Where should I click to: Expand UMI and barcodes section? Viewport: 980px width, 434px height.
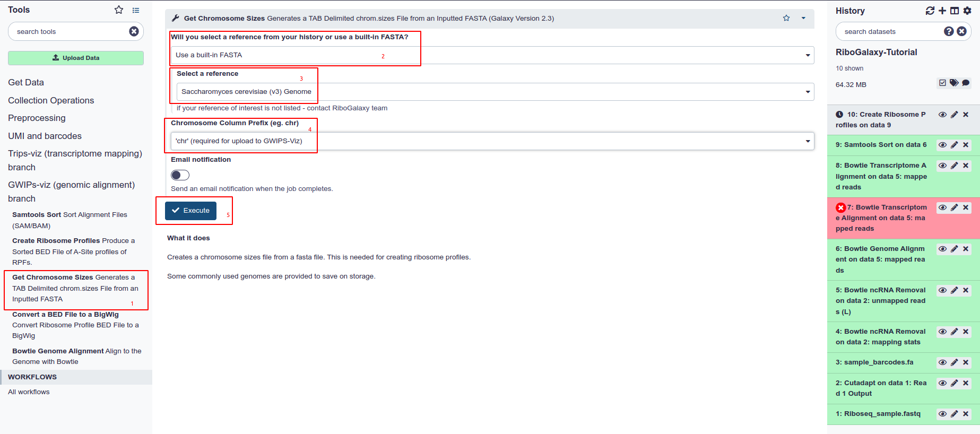(x=45, y=136)
